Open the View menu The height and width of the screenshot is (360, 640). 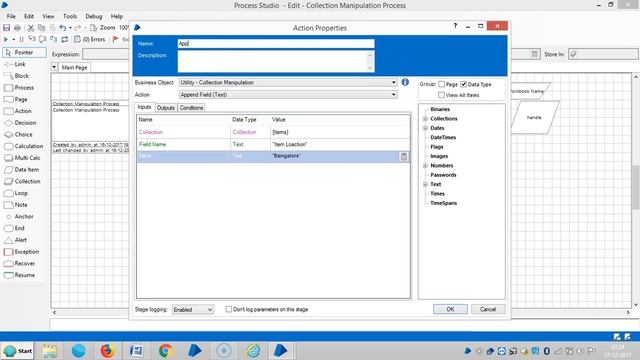tap(48, 16)
